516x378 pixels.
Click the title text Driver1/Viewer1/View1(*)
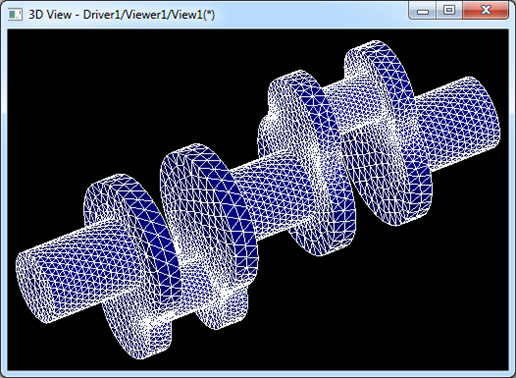(149, 15)
